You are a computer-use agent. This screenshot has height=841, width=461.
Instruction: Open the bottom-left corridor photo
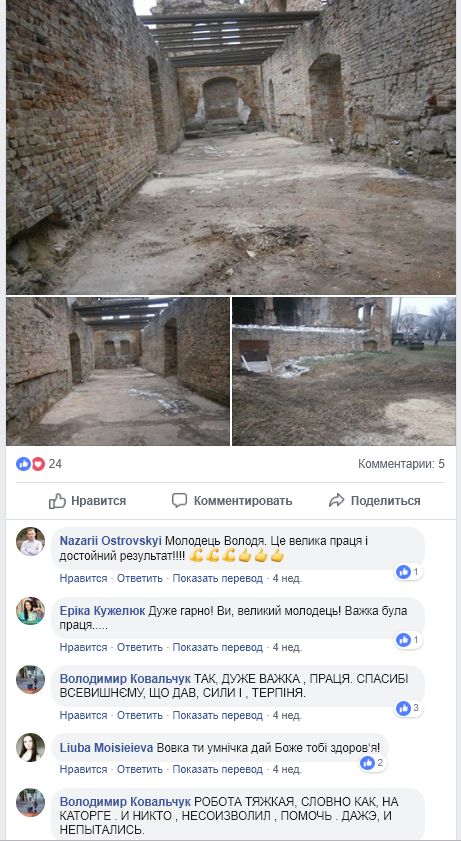click(x=118, y=371)
